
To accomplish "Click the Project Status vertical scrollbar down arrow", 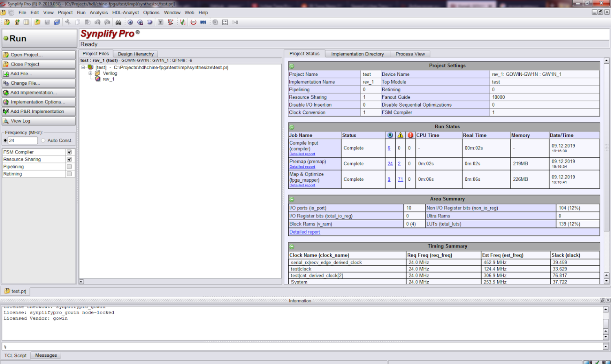I will pyautogui.click(x=607, y=281).
